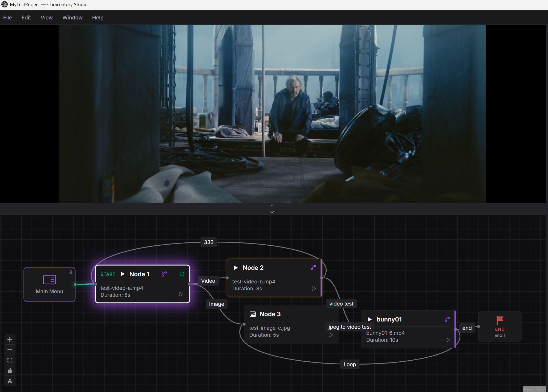Click the 'Duration: 5s' text on Node 3

pyautogui.click(x=264, y=335)
